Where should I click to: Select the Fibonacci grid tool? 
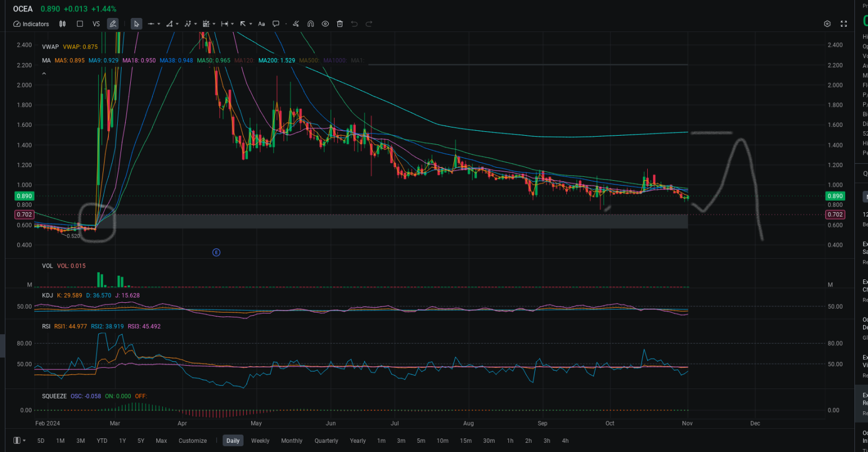pyautogui.click(x=206, y=24)
